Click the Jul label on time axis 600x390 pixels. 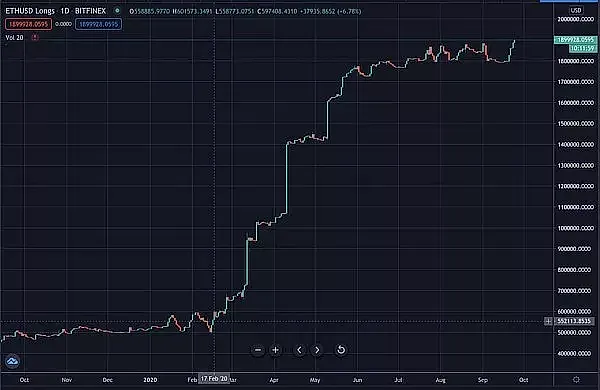[x=398, y=380]
